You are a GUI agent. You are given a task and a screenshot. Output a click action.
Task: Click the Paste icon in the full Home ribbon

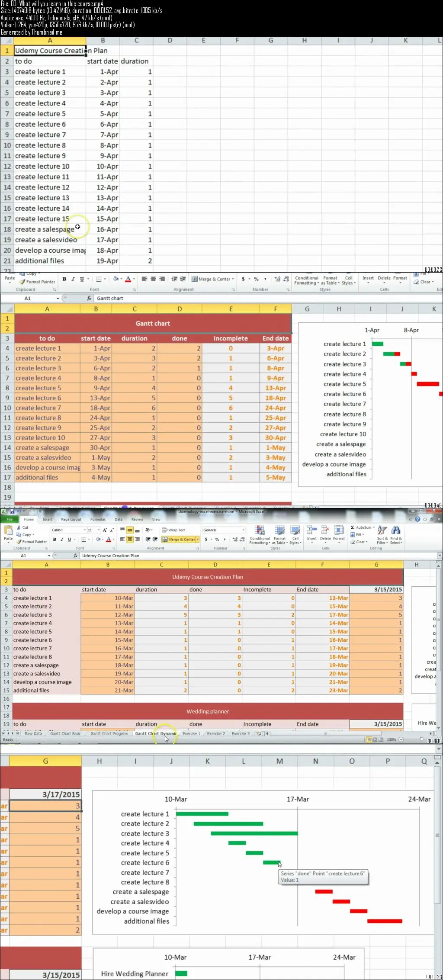click(x=8, y=530)
